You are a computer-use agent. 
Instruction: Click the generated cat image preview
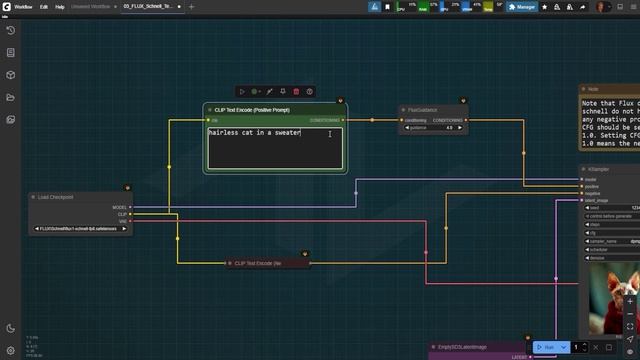click(614, 298)
